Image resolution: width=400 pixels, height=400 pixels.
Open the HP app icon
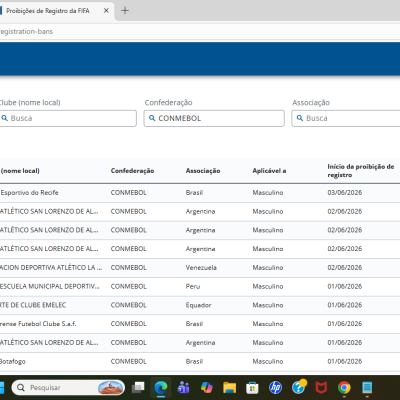pos(275,388)
